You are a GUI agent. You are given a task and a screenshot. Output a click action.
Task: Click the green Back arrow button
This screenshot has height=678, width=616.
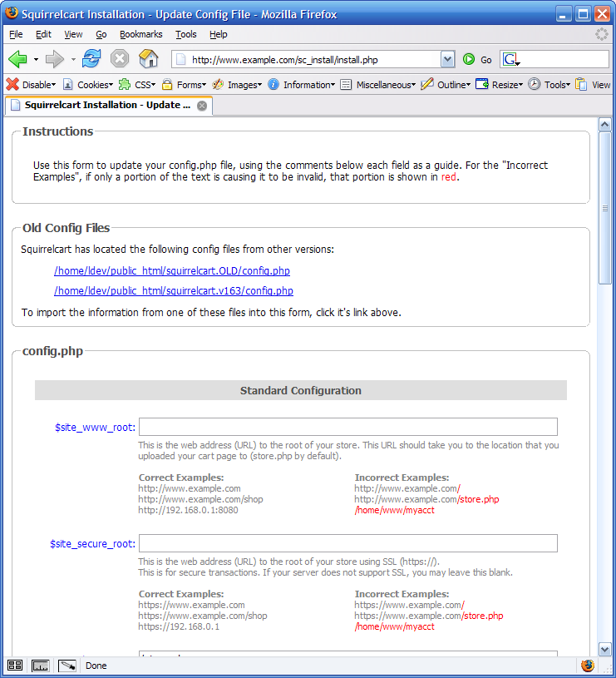pos(17,59)
